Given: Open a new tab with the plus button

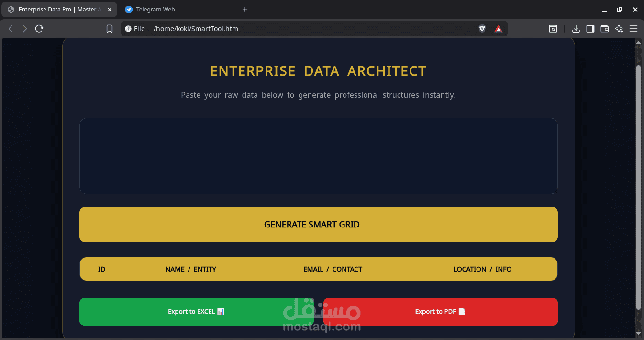Looking at the screenshot, I should (x=245, y=10).
